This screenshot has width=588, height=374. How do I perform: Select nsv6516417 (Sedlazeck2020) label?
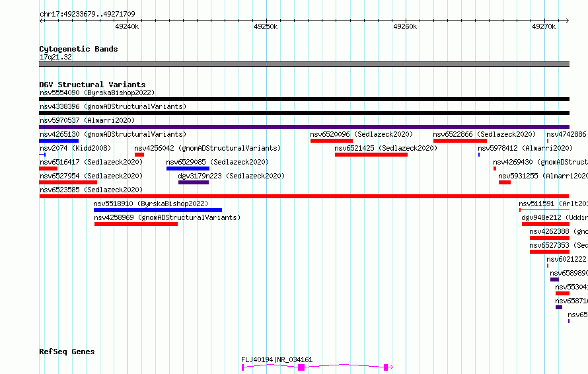[x=91, y=162]
